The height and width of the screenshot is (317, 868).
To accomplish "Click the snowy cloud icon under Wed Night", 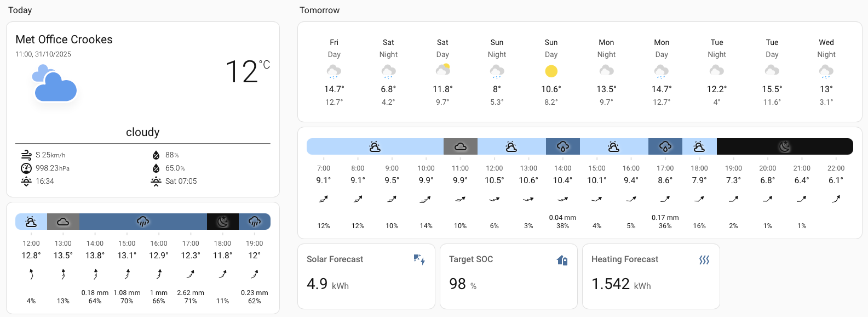I will 826,71.
